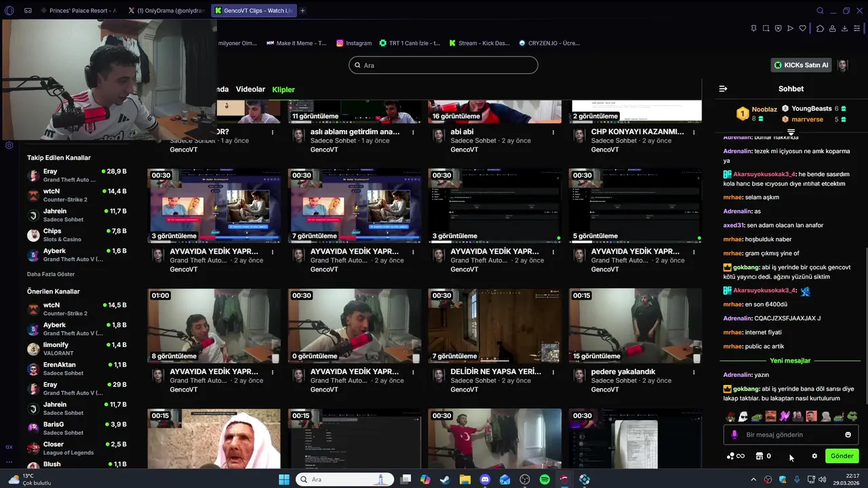Open Closer League of Legends channel
Screen dimensions: 868x488
[77, 448]
